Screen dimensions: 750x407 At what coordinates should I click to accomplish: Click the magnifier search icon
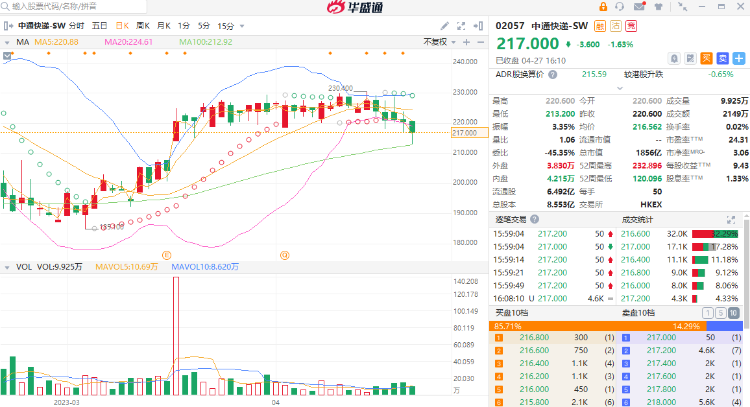pos(5,6)
